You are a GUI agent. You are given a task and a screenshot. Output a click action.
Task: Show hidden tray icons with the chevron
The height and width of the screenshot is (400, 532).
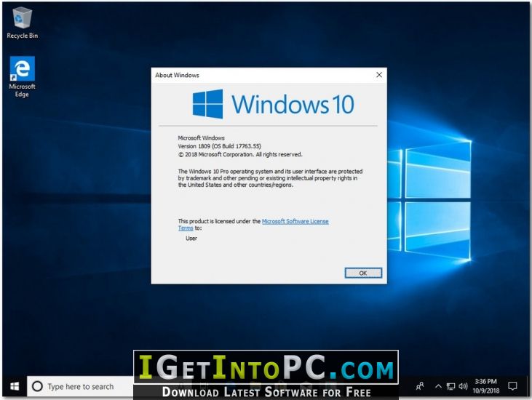[438, 386]
